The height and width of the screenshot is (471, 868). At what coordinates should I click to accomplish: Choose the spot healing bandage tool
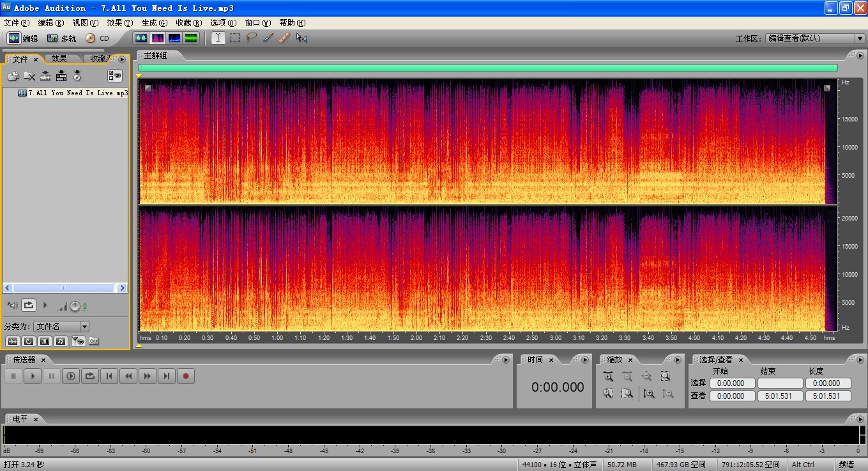285,38
